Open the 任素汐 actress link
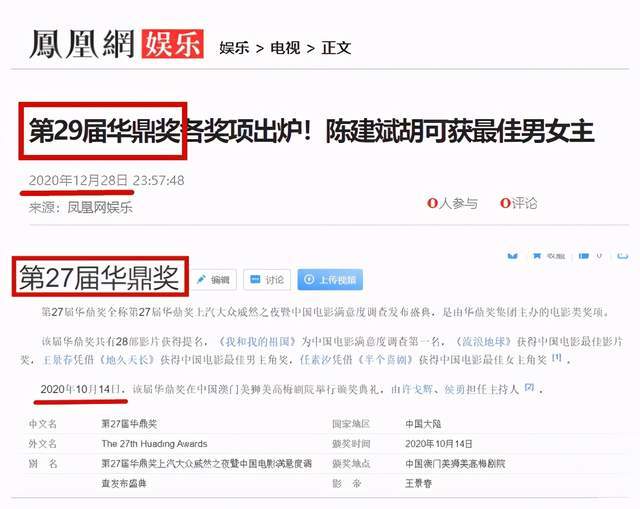 click(314, 360)
